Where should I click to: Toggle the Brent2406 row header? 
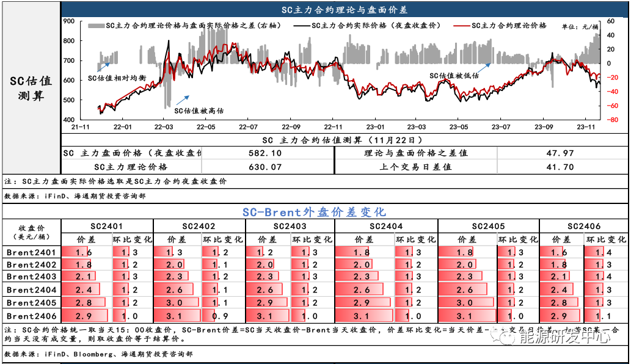[29, 316]
